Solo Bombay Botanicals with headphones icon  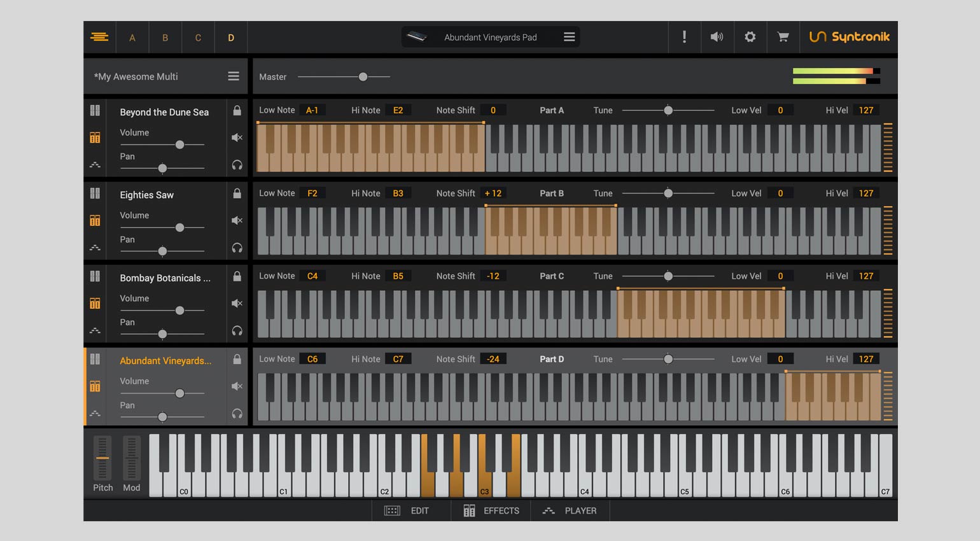237,330
